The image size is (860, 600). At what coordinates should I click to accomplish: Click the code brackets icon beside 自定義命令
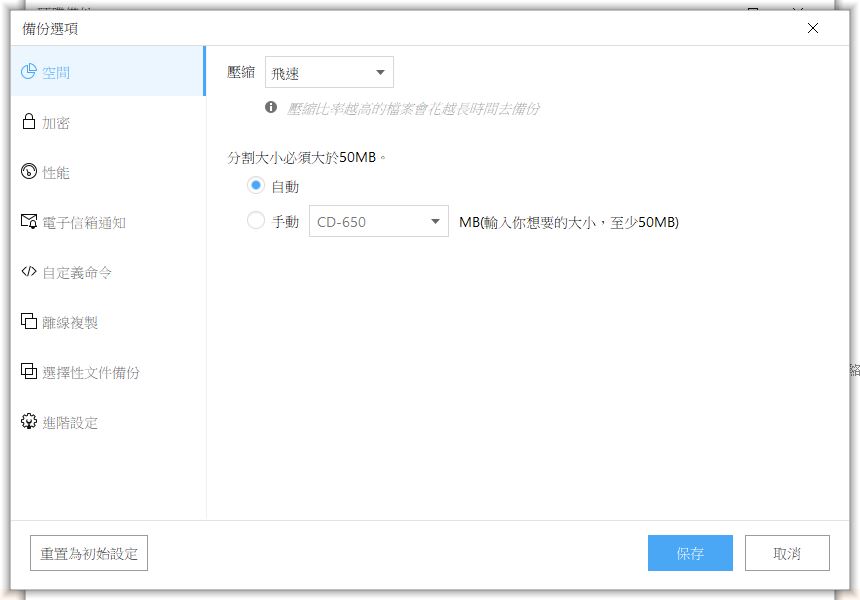pyautogui.click(x=29, y=271)
